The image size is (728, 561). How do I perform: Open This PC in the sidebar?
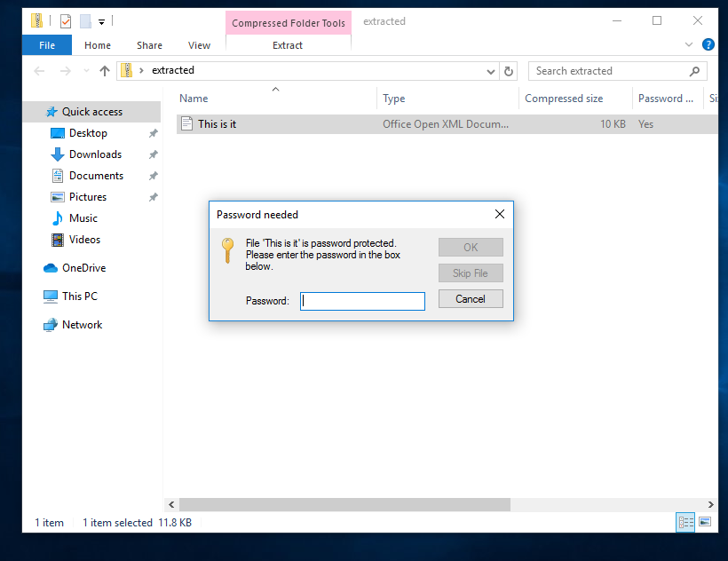(79, 296)
